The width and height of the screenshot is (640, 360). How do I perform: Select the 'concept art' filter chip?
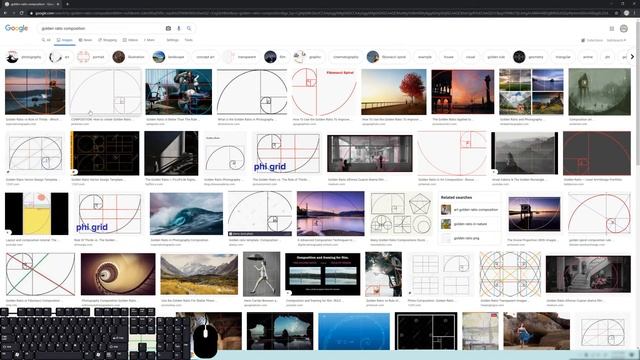coord(205,57)
